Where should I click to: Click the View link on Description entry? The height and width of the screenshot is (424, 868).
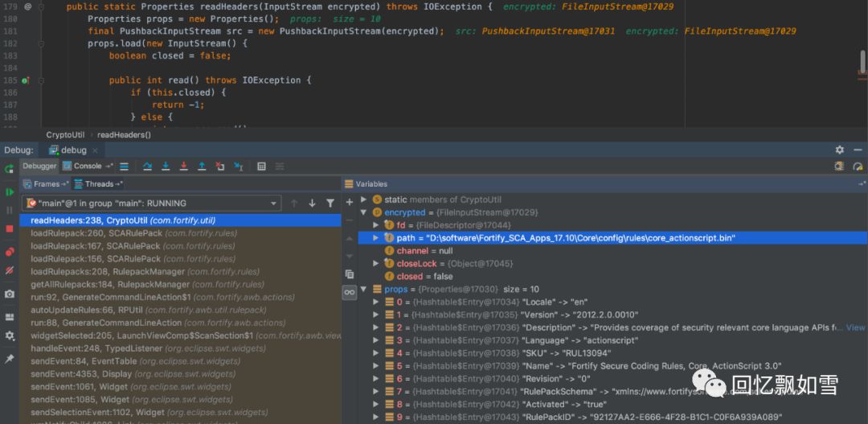point(855,327)
